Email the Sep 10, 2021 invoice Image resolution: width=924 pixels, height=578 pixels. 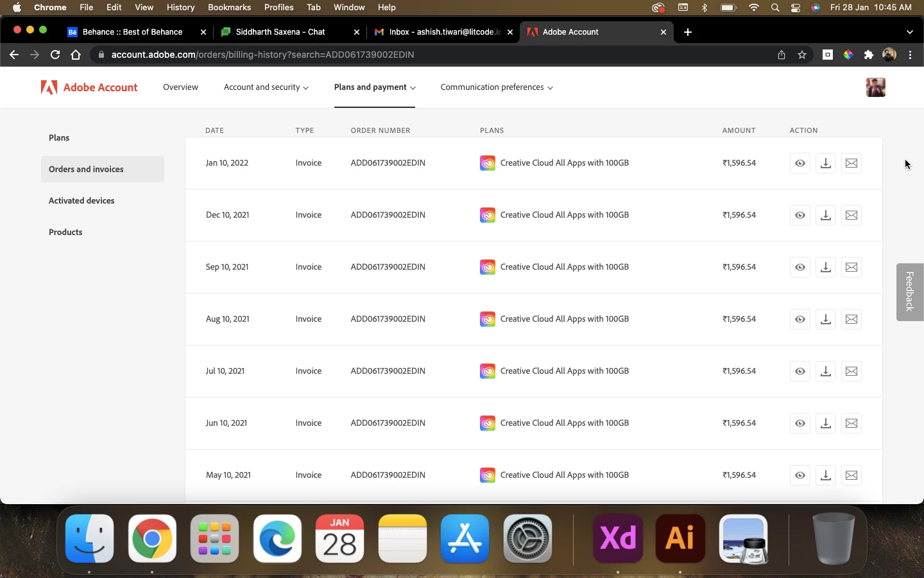click(x=851, y=267)
